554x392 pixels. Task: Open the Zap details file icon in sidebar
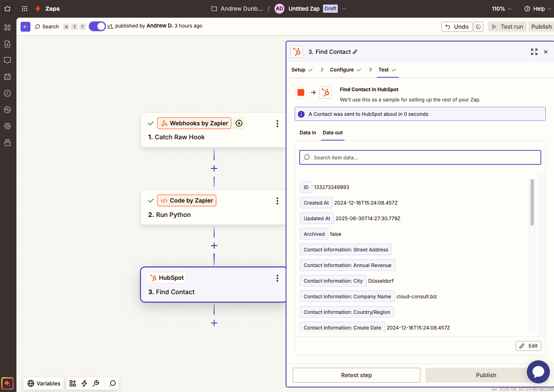(7, 44)
